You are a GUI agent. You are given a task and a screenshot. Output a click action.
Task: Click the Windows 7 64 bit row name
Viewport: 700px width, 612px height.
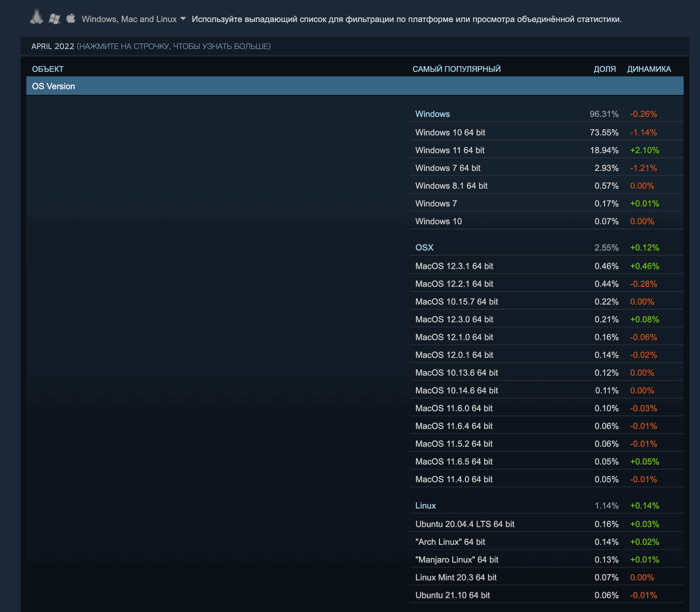click(448, 168)
